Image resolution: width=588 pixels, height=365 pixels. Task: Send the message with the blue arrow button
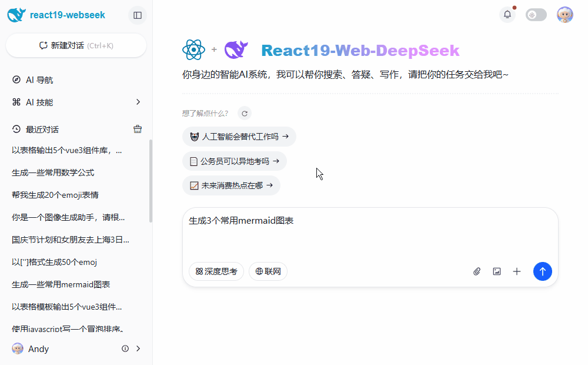(x=543, y=271)
